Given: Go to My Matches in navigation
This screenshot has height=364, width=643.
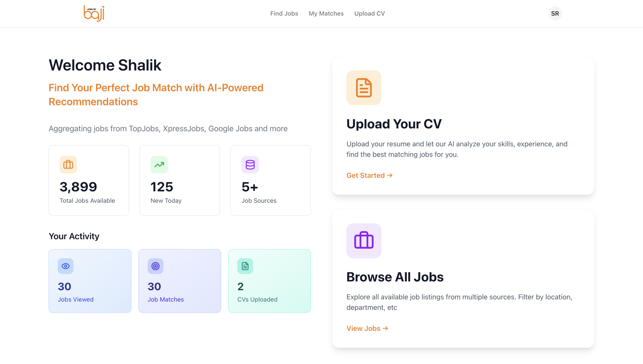Looking at the screenshot, I should [326, 14].
